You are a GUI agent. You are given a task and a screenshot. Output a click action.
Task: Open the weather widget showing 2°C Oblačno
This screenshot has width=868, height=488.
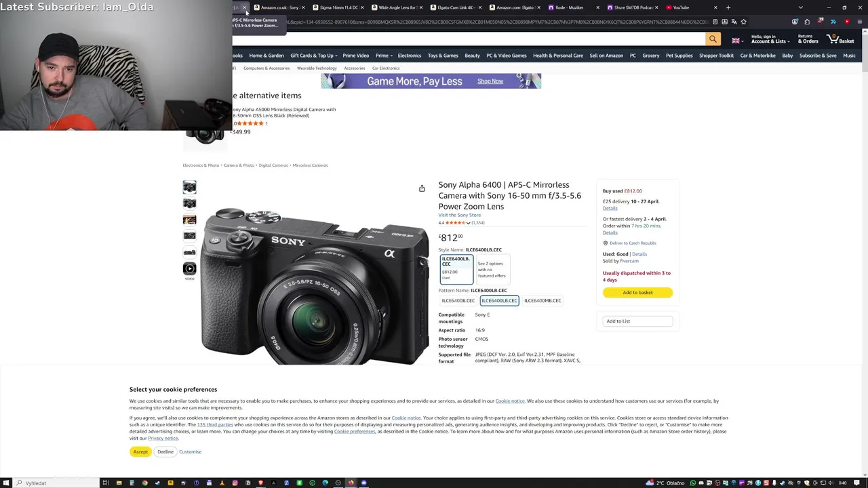click(x=666, y=483)
